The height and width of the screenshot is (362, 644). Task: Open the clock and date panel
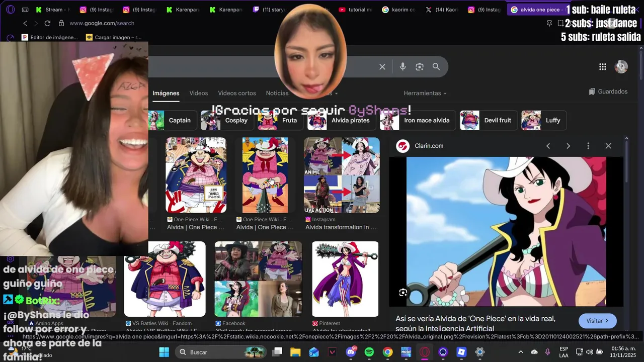click(x=624, y=352)
